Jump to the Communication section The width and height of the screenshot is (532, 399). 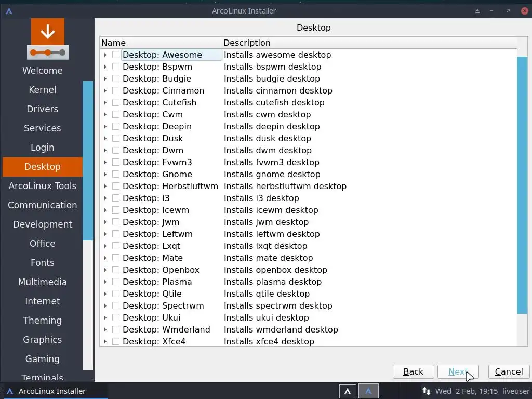coord(43,205)
